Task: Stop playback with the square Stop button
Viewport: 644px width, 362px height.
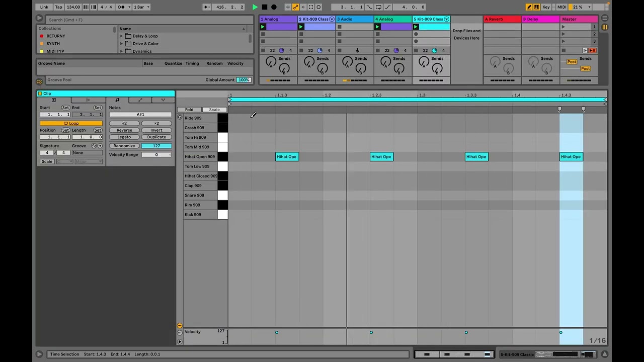Action: 265,7
